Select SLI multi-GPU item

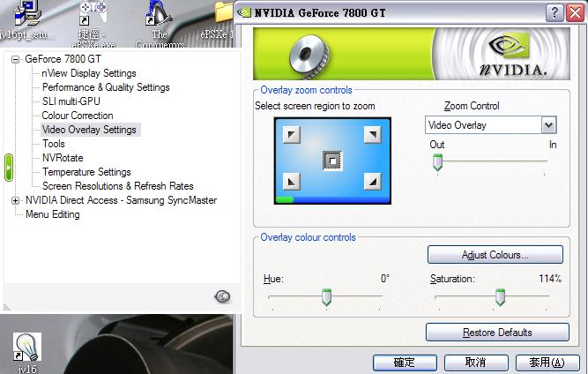pos(71,101)
